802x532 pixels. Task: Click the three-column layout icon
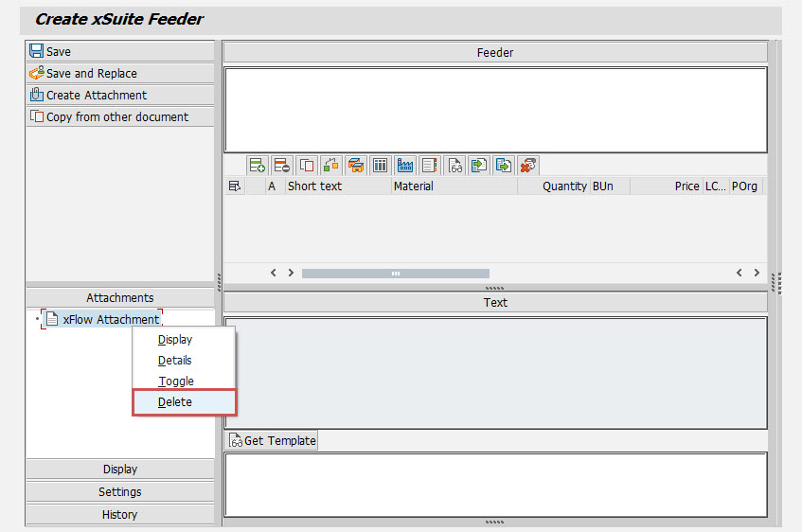(x=380, y=166)
